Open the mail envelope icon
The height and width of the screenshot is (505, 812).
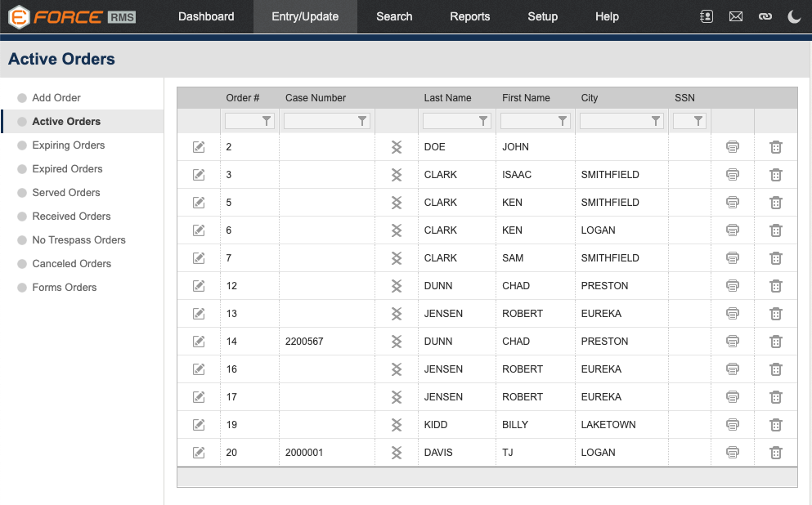(x=735, y=16)
